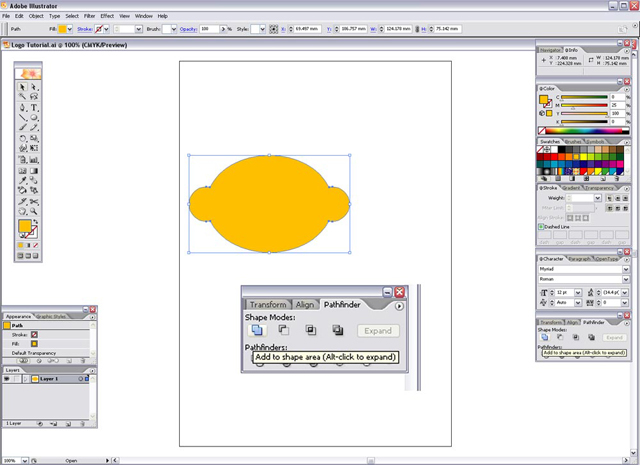Select the Direct Selection (white arrow) tool
This screenshot has width=640, height=465.
pos(34,87)
